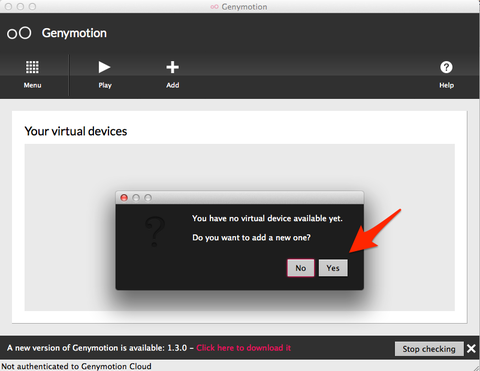Click the window resize grip at corner
This screenshot has height=371, width=480.
coord(476,367)
